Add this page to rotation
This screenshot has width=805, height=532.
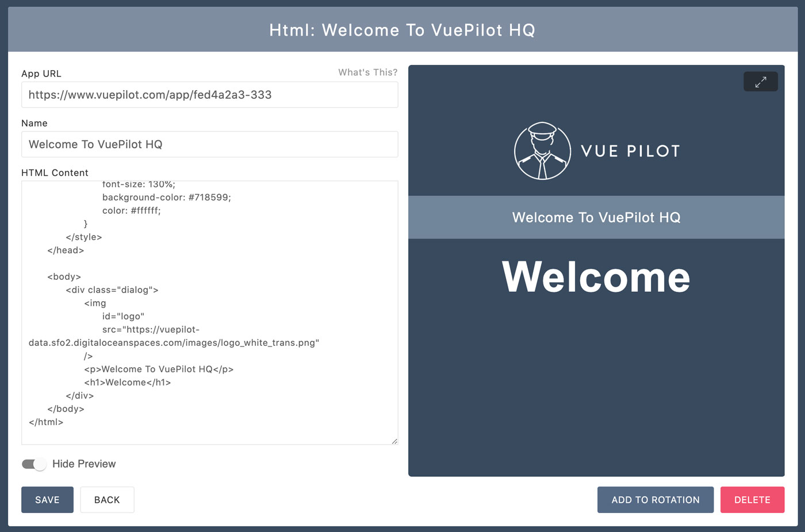point(655,499)
